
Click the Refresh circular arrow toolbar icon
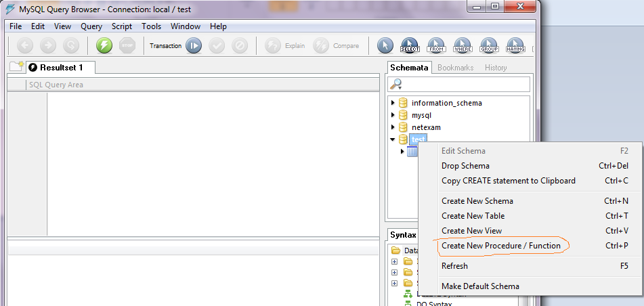[71, 45]
